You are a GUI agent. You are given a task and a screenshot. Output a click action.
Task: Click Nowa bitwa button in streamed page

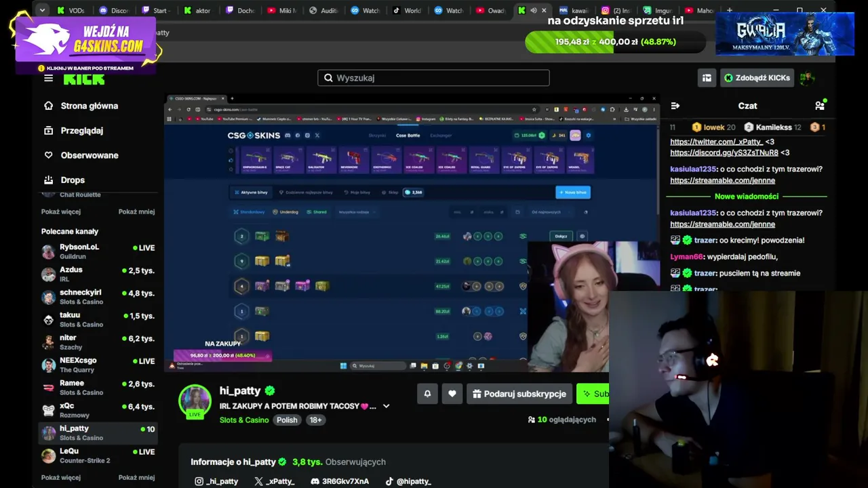coord(573,192)
